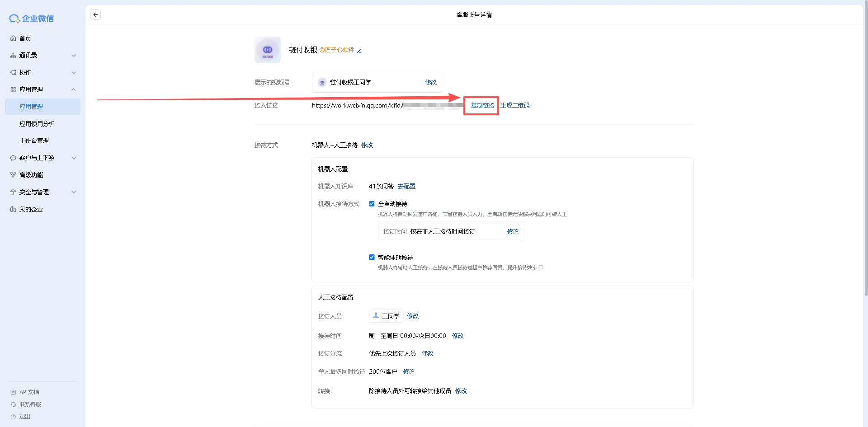Screen dimensions: 868x427
Task: Click the 退出 power icon
Action: pos(13,417)
